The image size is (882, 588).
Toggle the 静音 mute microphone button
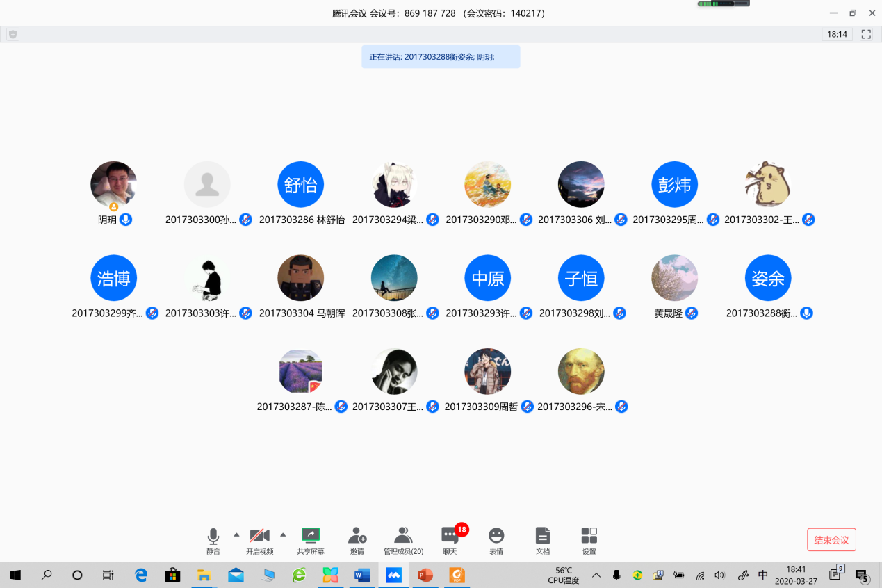pos(213,536)
